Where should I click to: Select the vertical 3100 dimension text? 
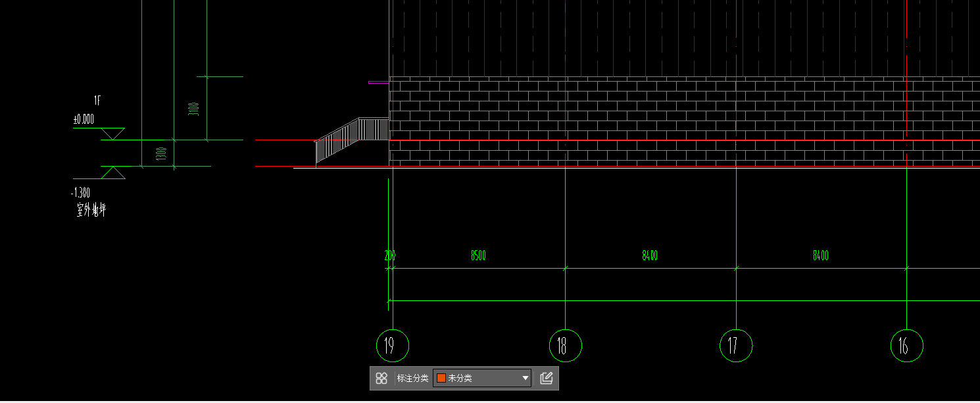pos(193,109)
